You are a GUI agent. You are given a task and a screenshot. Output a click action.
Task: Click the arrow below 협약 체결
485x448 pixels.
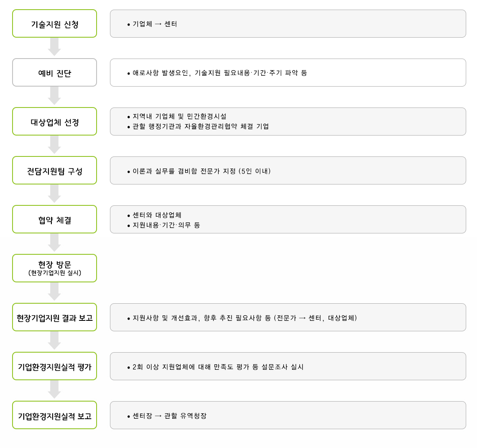tap(54, 243)
